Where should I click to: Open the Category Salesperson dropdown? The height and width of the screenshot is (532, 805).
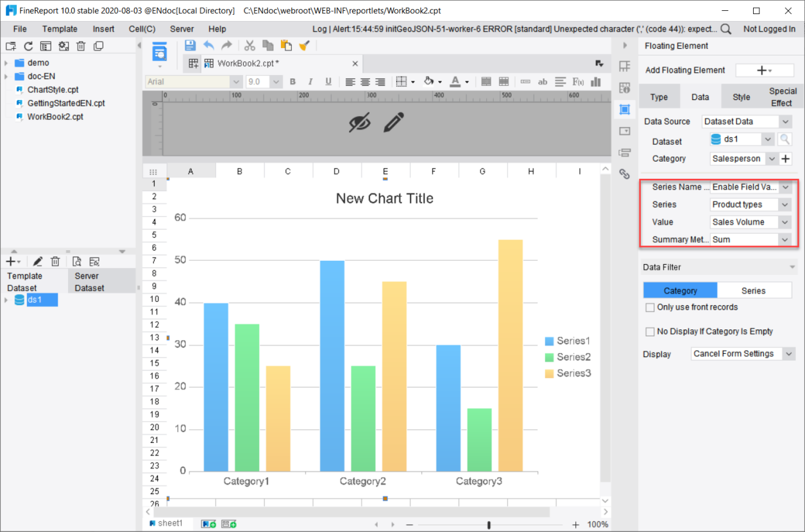(x=743, y=158)
